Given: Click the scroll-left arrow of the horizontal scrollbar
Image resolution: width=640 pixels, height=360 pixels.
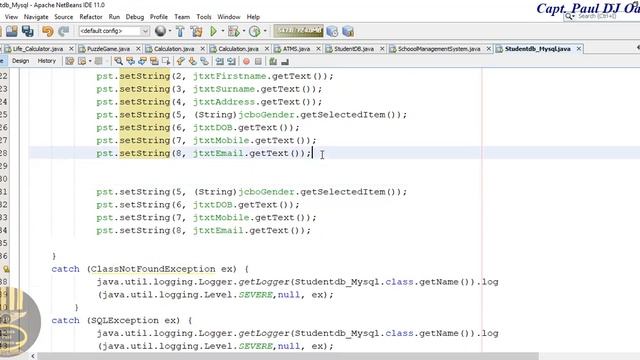Looking at the screenshot, I should [x=33, y=356].
